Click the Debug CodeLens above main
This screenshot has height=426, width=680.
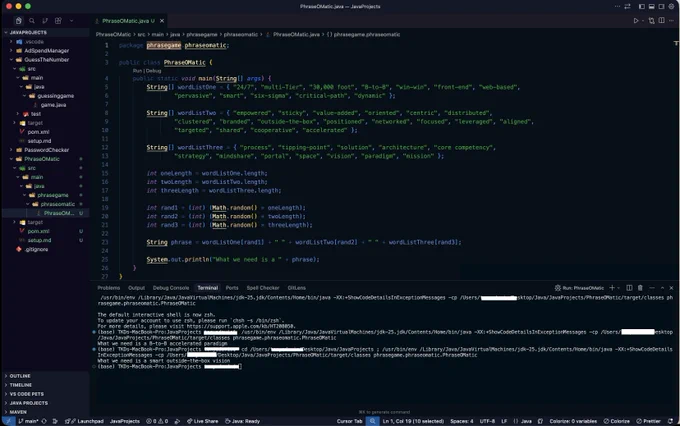[154, 71]
